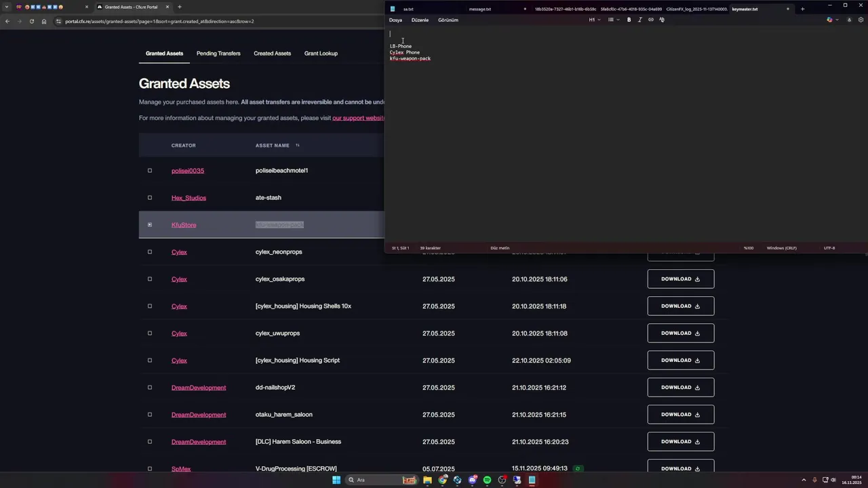Download dd-nailshopV2 asset

pos(681,387)
